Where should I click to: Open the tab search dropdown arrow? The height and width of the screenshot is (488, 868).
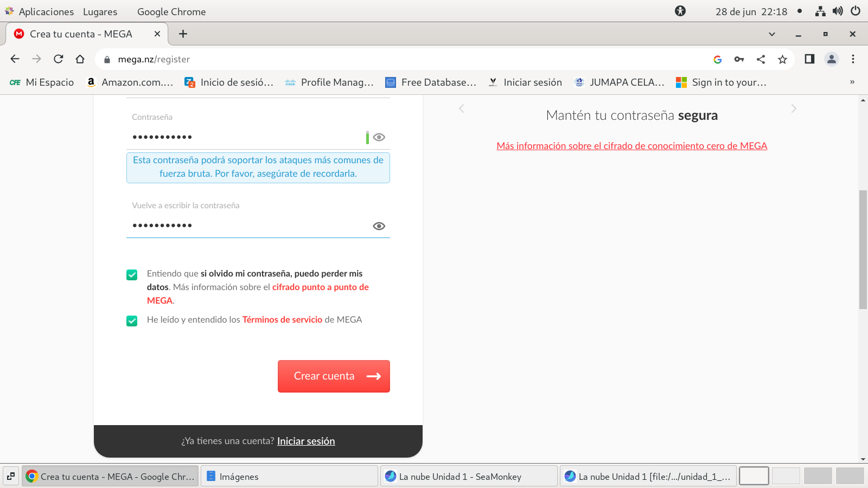coord(771,34)
